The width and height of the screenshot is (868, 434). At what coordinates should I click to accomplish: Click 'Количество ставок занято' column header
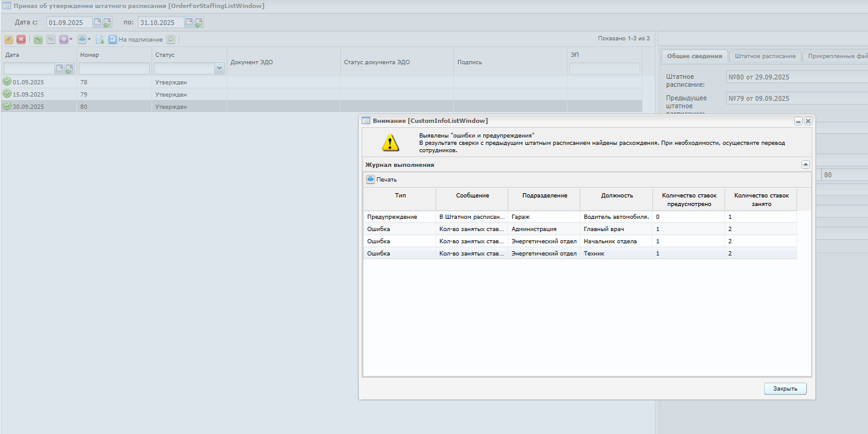point(760,199)
